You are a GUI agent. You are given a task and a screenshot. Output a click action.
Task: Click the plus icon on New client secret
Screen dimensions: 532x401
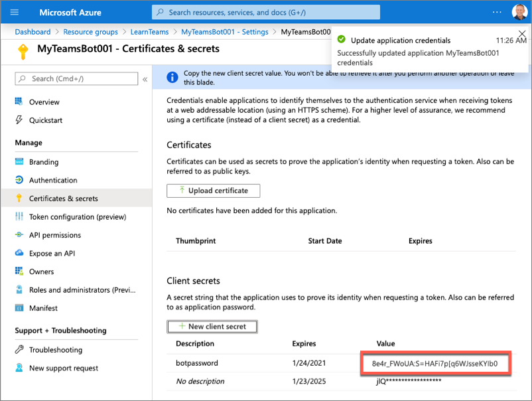tap(182, 326)
